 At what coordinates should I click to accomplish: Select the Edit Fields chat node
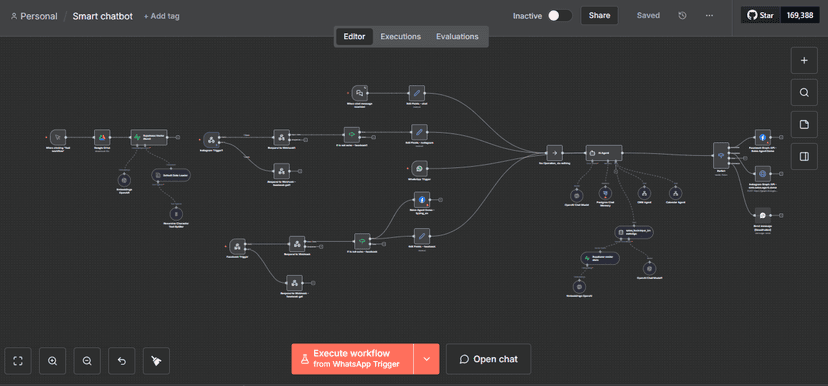(417, 93)
